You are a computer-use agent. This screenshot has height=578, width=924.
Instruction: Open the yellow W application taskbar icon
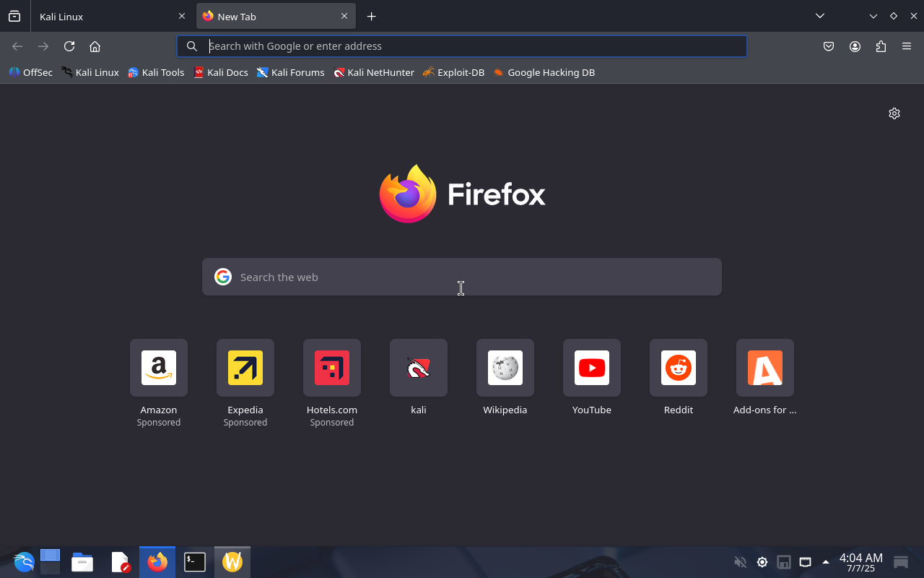tap(232, 561)
